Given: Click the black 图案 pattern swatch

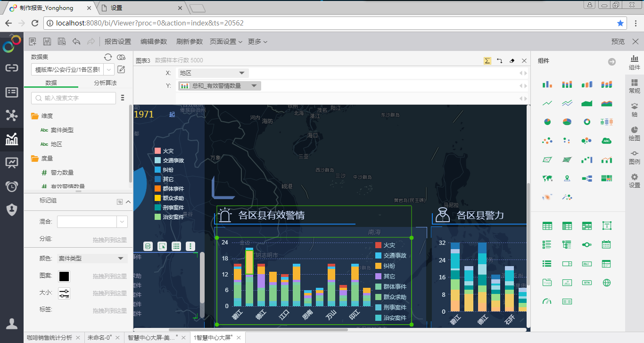Looking at the screenshot, I should coord(64,276).
